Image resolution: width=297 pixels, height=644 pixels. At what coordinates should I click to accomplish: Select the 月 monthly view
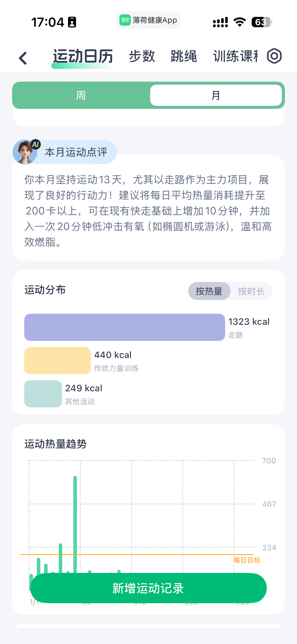click(216, 95)
